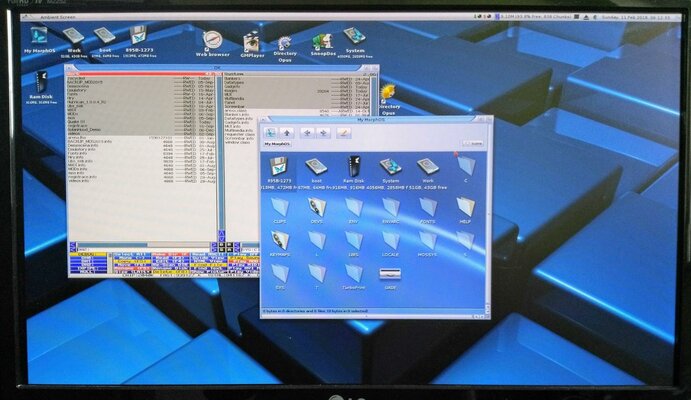Image resolution: width=691 pixels, height=400 pixels.
Task: Open the FONTS folder in My MorphOS window
Action: point(427,207)
